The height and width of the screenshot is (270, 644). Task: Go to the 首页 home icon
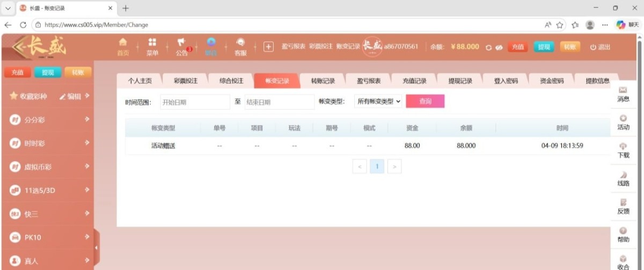pyautogui.click(x=123, y=47)
